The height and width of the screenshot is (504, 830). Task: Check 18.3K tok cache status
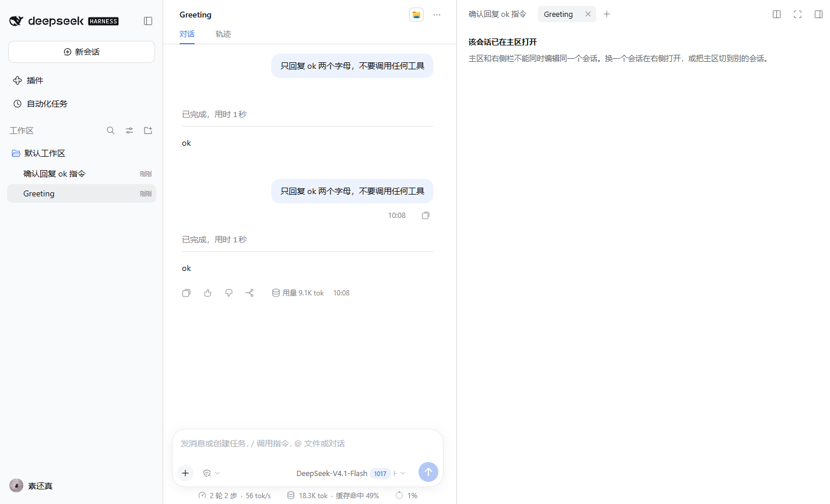click(333, 495)
